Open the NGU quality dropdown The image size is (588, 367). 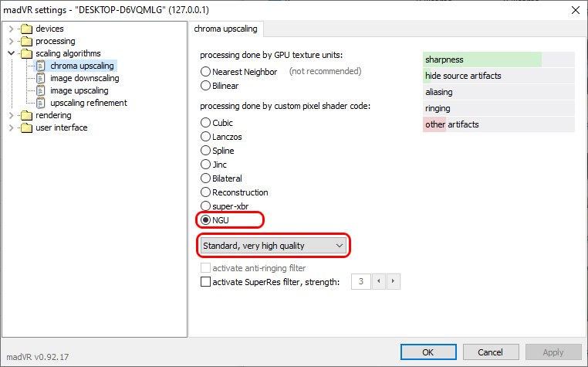point(273,246)
